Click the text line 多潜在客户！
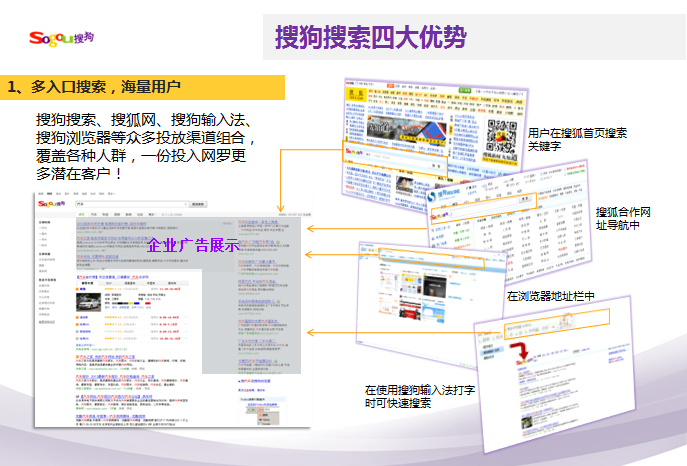687x466 pixels. pyautogui.click(x=80, y=173)
